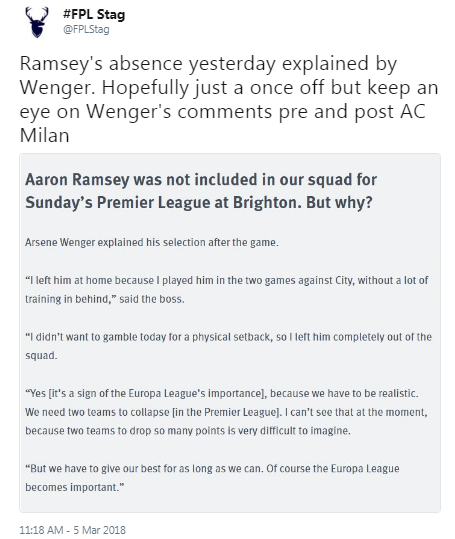Click 'because two teams to drop so many points' line
Viewport: 455px width, 539px height.
point(188,431)
